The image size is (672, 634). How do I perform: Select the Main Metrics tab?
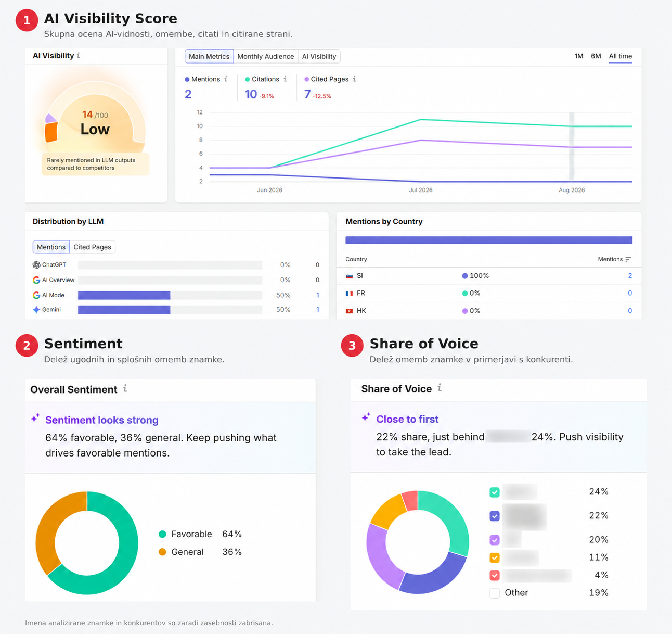209,56
